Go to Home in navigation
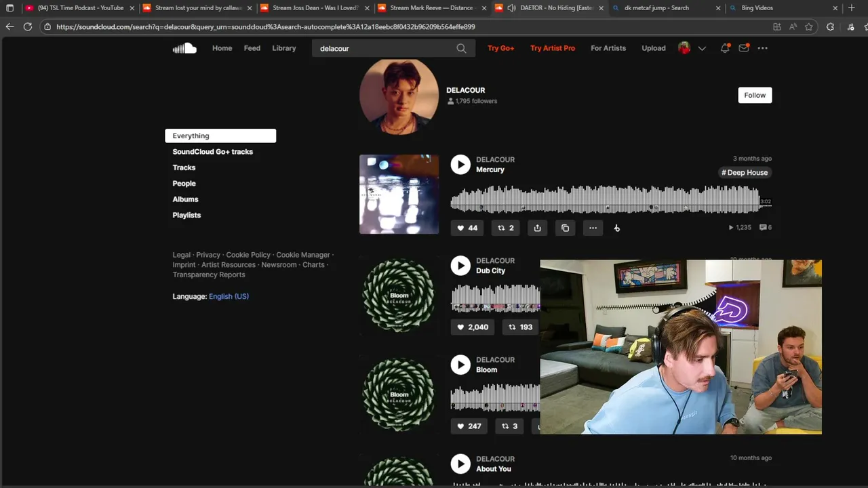 [x=222, y=48]
